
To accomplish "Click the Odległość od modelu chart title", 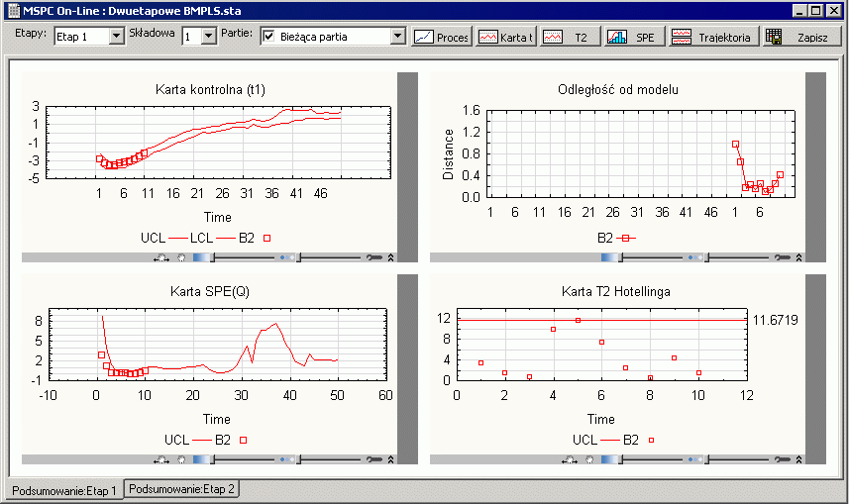I will click(618, 89).
